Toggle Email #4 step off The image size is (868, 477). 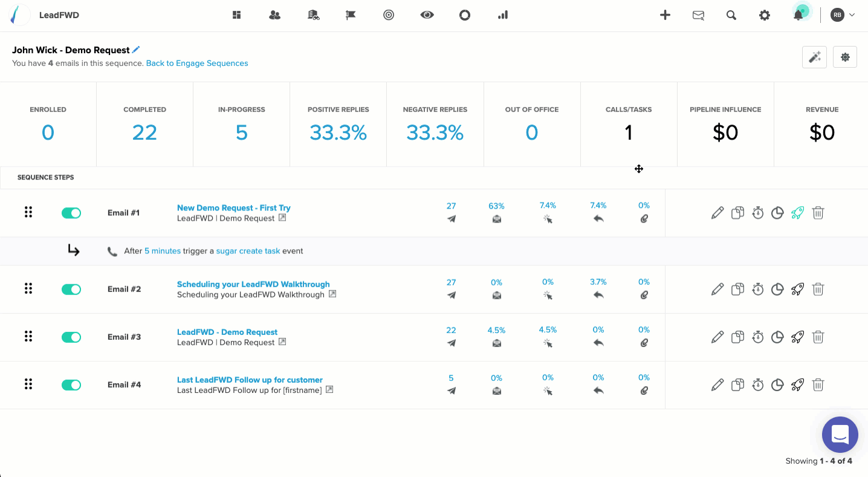pos(71,385)
